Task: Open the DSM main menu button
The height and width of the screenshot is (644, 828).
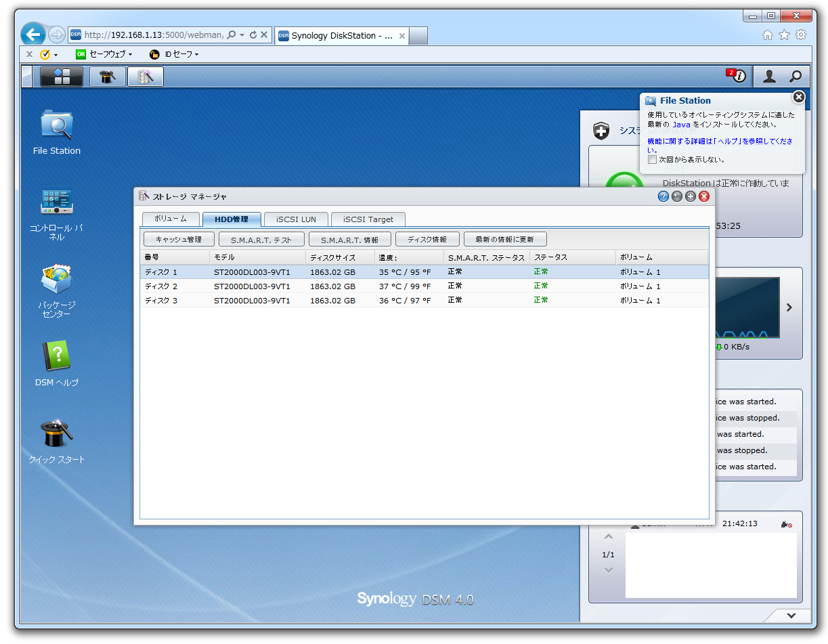Action: [x=62, y=77]
